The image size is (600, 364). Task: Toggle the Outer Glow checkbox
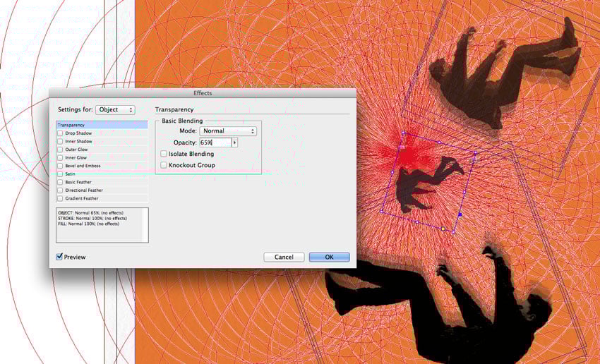coord(60,150)
